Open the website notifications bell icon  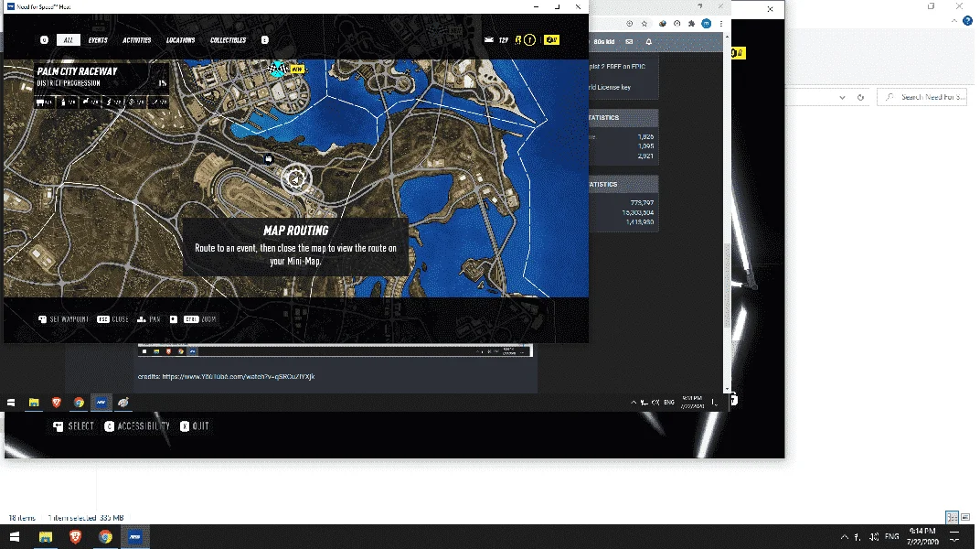tap(649, 42)
